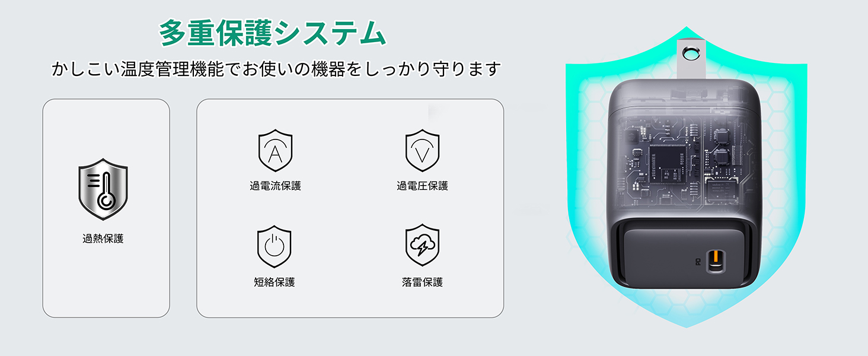Click the left card containing overheat protection
This screenshot has width=868, height=356.
pyautogui.click(x=106, y=208)
